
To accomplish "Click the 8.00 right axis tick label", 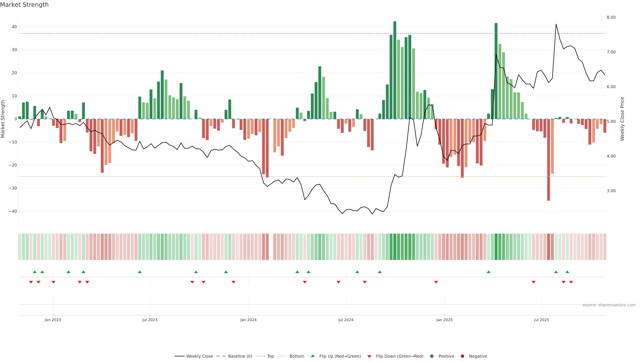I will click(x=611, y=17).
